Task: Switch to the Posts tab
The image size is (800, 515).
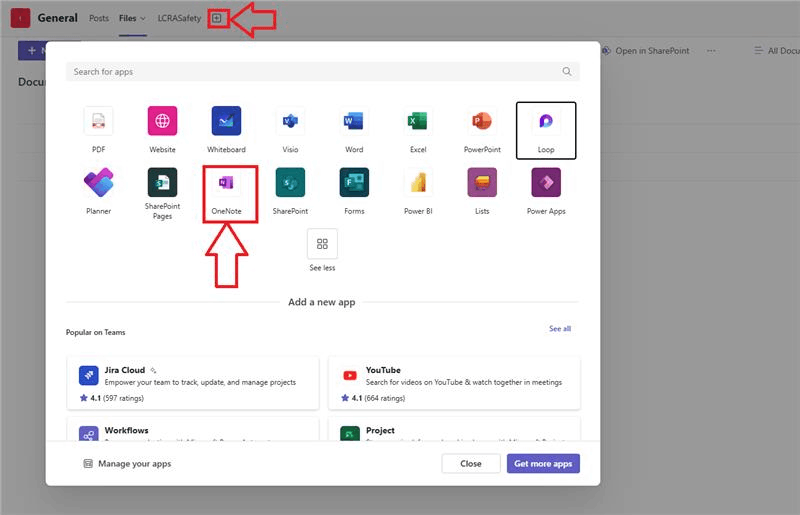Action: [99, 18]
